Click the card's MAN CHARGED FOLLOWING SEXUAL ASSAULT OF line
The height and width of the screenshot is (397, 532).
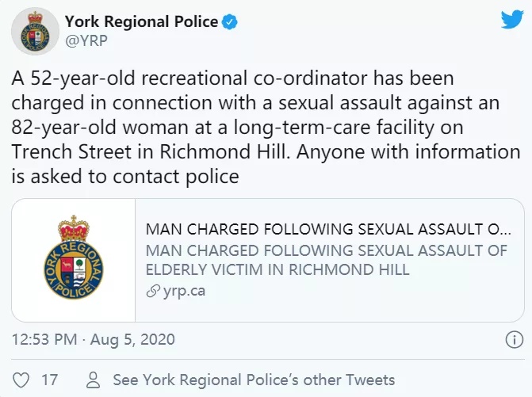[327, 250]
